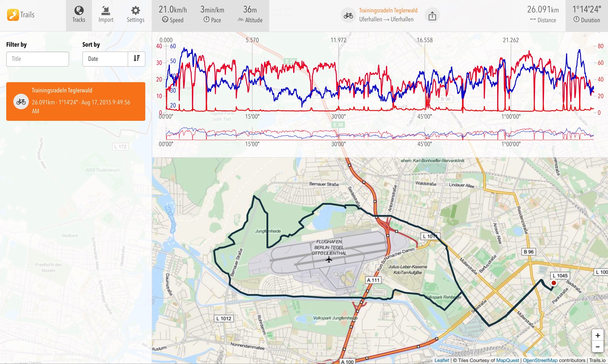Viewport: 608px width, 364px height.
Task: Click the bicycle icon on track card
Action: (x=21, y=101)
